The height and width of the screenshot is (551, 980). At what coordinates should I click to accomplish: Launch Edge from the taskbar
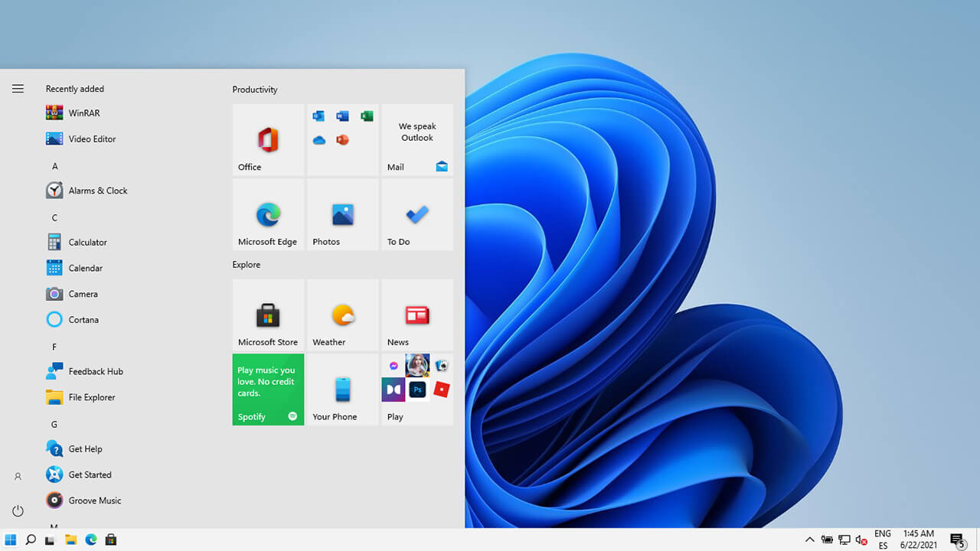(91, 540)
